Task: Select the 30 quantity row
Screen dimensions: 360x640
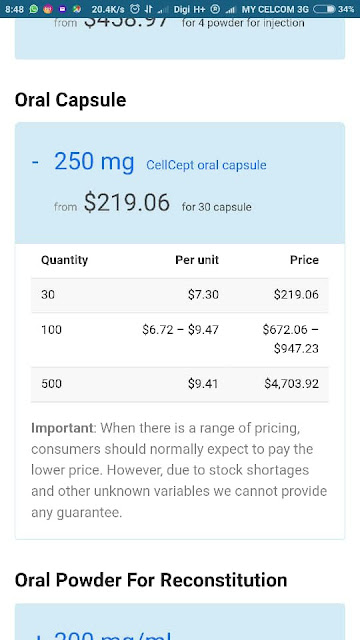Action: point(180,295)
